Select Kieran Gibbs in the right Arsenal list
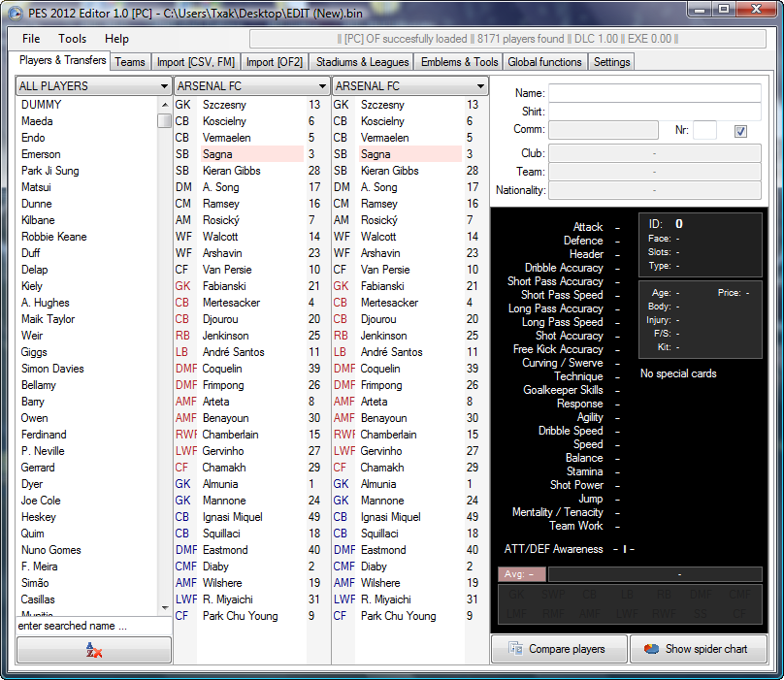This screenshot has height=680, width=784. [390, 171]
